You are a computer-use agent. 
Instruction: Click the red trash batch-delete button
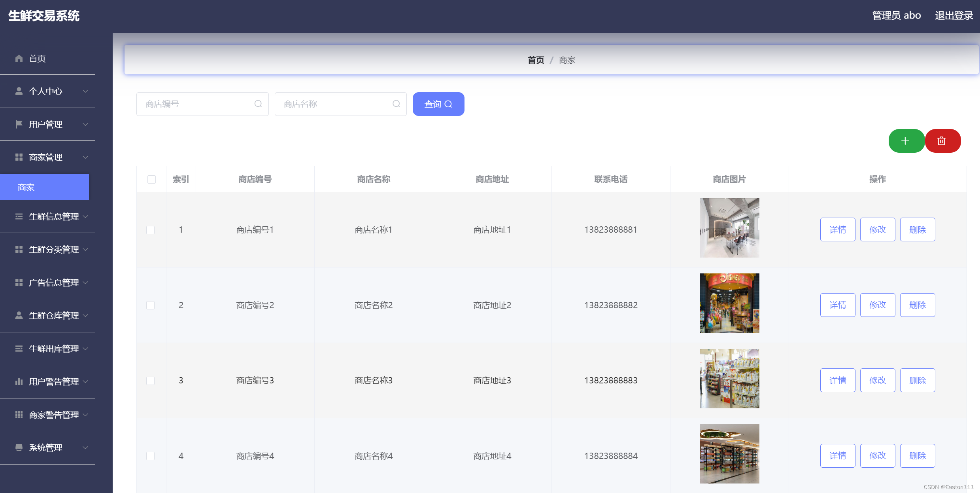tap(942, 141)
